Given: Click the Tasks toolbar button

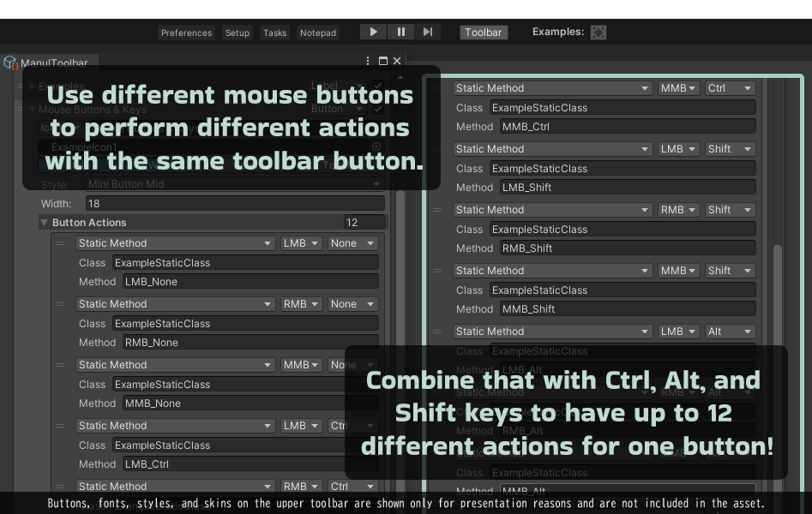Looking at the screenshot, I should click(274, 33).
